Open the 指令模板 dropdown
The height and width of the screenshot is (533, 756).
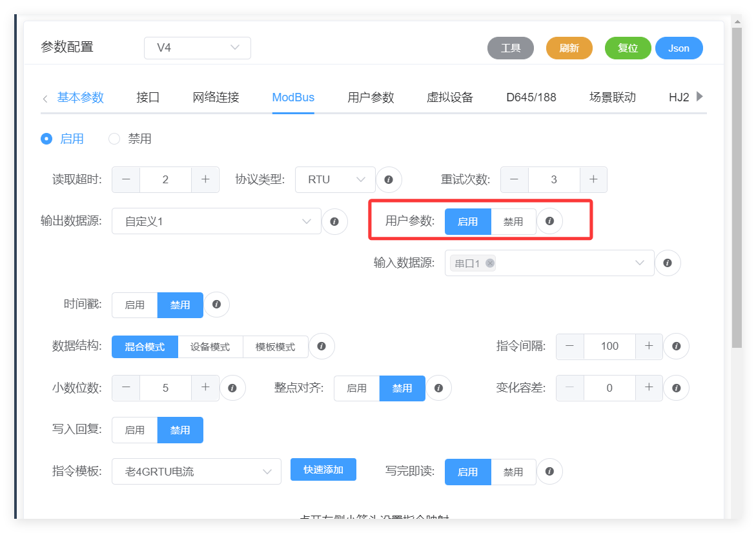(x=196, y=472)
